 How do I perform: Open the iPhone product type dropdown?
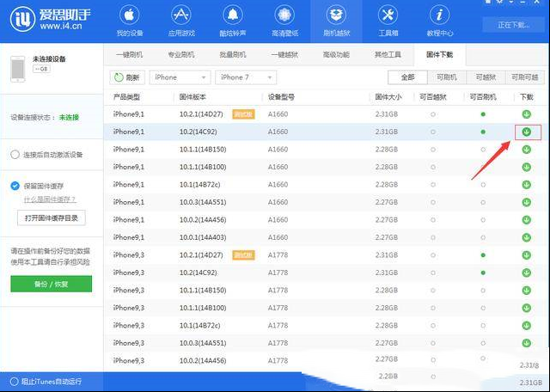[x=180, y=77]
